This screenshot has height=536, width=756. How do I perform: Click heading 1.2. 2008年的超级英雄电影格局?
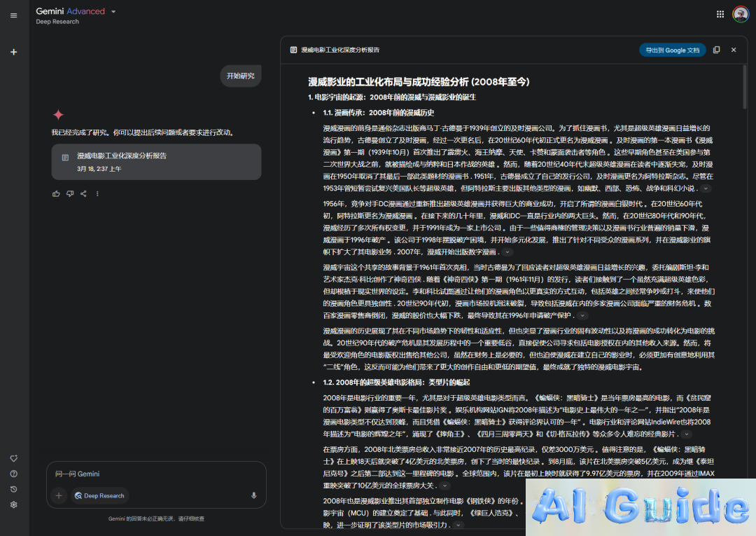click(x=396, y=383)
